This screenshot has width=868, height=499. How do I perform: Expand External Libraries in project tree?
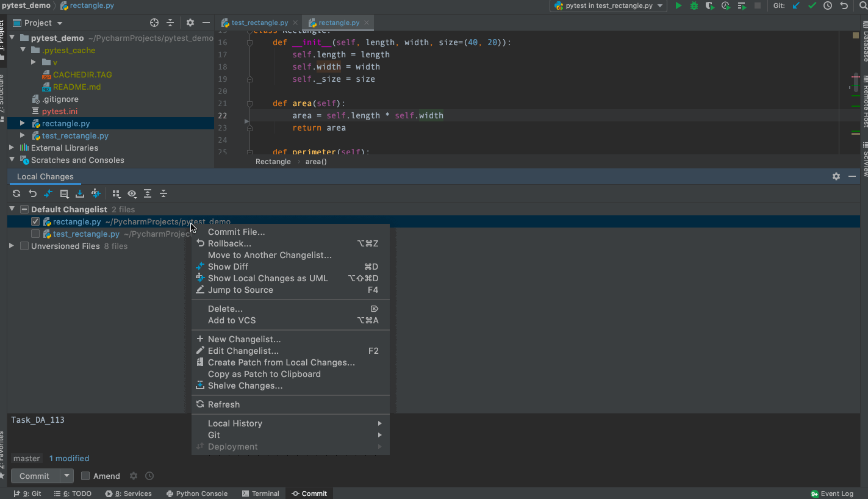coord(12,148)
